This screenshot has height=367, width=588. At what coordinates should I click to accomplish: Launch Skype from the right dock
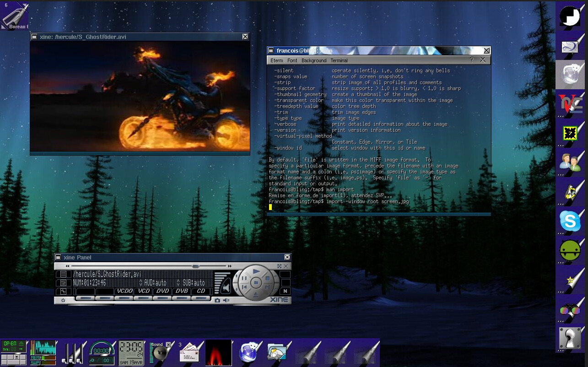tap(570, 222)
